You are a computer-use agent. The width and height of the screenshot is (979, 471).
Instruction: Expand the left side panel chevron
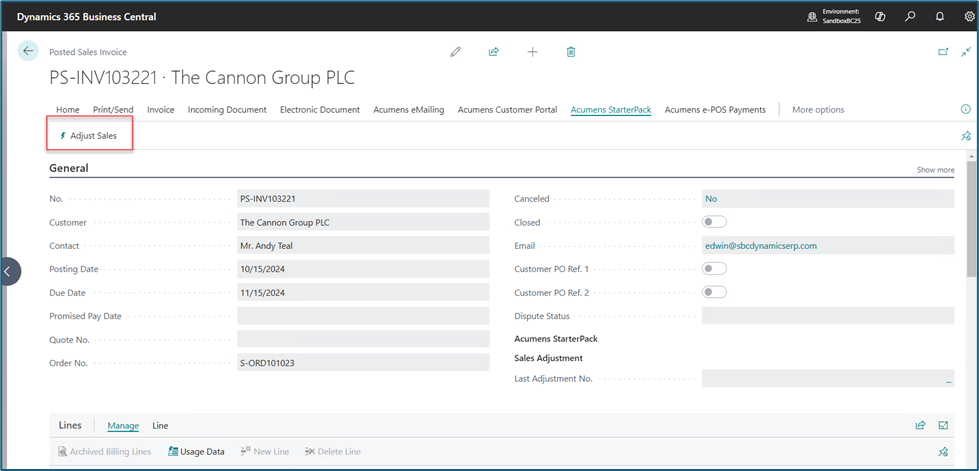[x=9, y=271]
